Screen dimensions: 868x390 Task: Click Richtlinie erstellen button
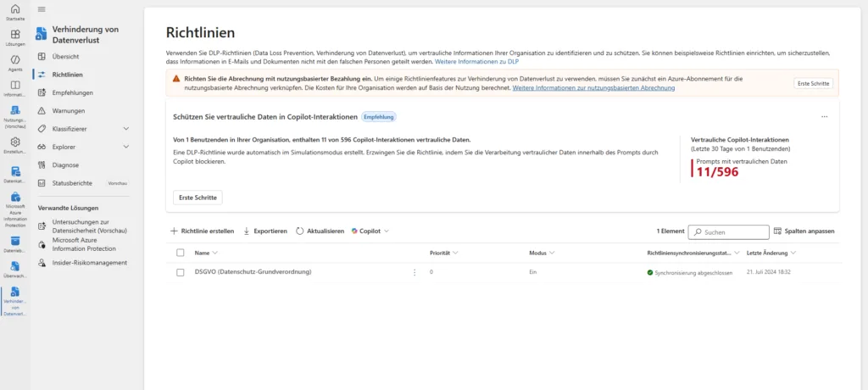coord(203,231)
